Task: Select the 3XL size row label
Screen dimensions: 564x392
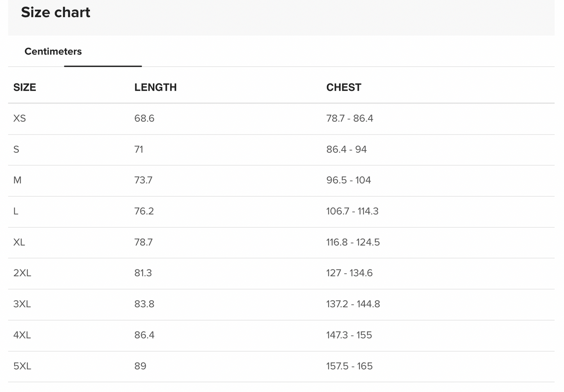Action: 22,304
